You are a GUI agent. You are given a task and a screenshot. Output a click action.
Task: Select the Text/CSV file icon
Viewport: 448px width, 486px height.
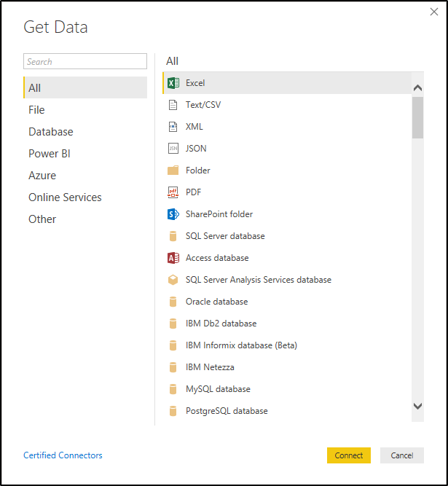click(x=173, y=105)
